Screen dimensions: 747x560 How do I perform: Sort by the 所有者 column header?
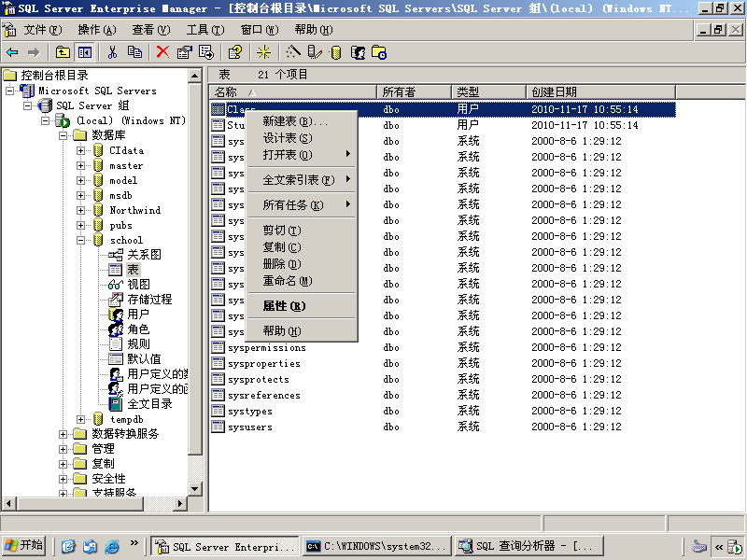point(414,91)
